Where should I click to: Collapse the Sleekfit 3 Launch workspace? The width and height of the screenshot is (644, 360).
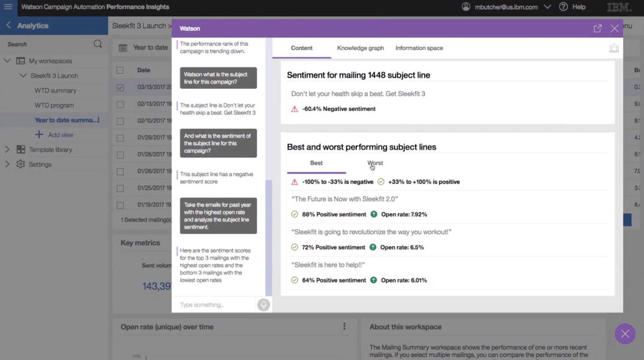click(23, 75)
